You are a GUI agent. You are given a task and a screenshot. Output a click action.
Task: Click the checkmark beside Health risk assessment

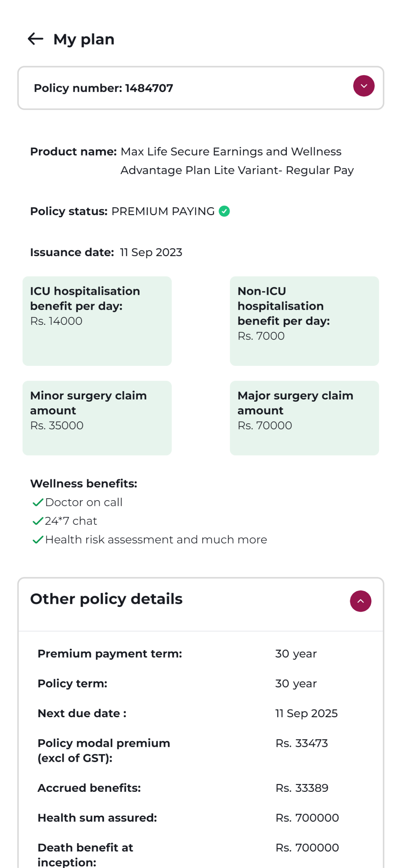(38, 540)
